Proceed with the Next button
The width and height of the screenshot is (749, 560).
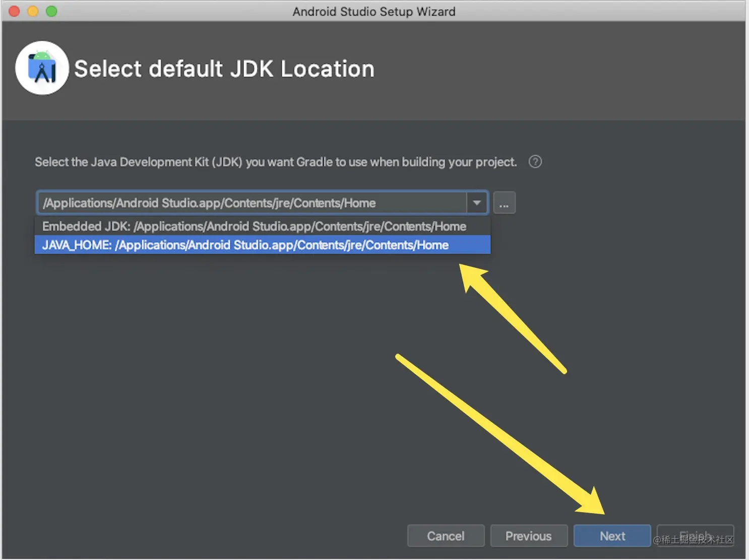(x=612, y=536)
